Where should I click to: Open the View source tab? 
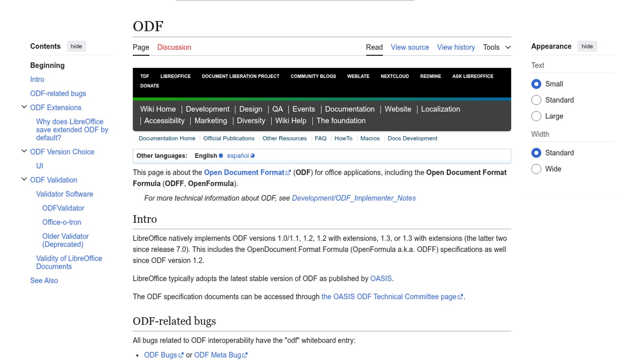[410, 47]
